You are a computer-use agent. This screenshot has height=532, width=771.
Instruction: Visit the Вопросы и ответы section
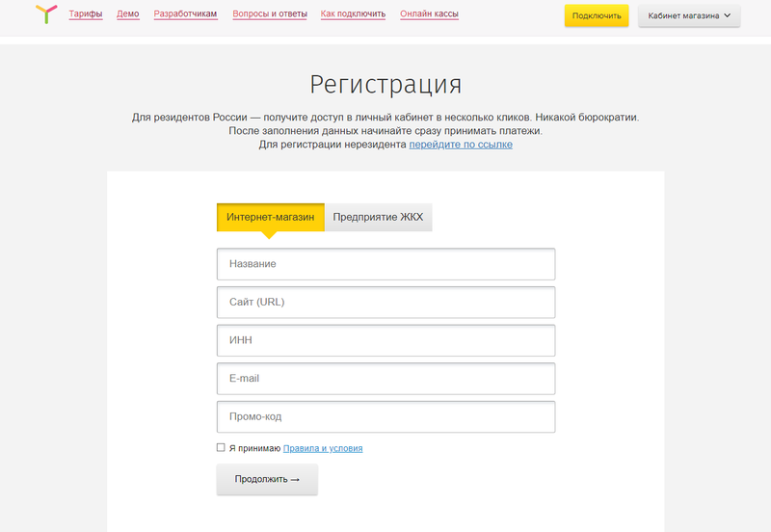click(x=269, y=14)
